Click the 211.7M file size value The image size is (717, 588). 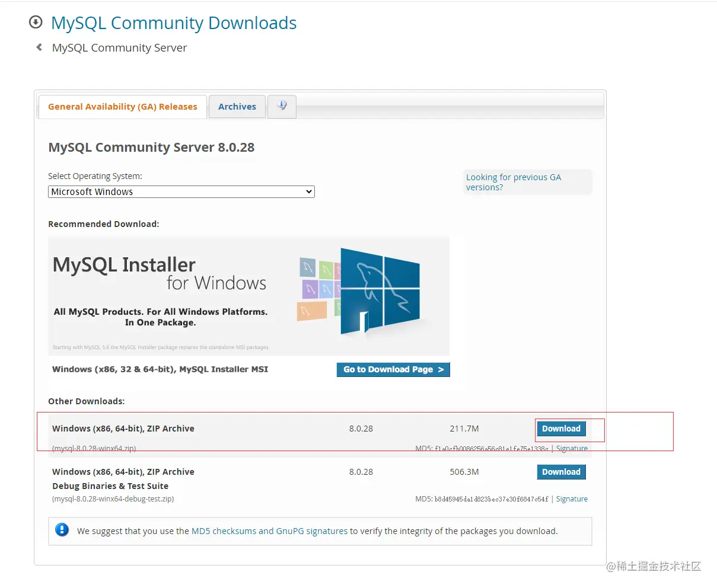(x=464, y=429)
